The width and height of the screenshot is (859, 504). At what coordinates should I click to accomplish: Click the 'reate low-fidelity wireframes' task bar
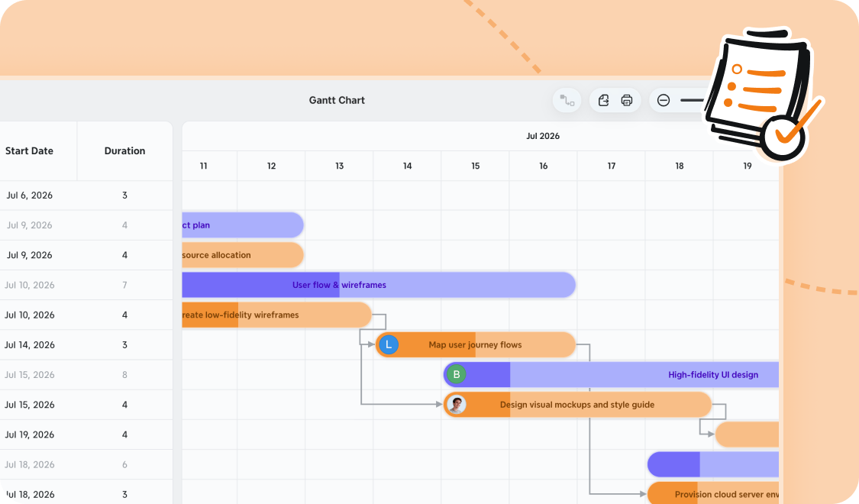coord(276,315)
